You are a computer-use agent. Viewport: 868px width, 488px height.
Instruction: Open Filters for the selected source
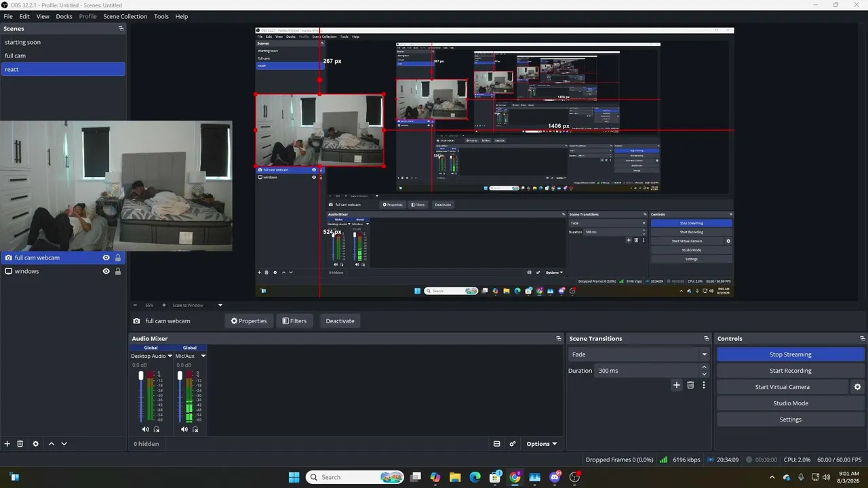(294, 321)
